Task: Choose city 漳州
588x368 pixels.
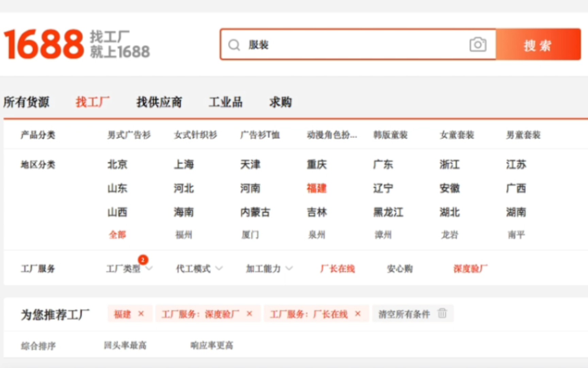Action: (383, 235)
